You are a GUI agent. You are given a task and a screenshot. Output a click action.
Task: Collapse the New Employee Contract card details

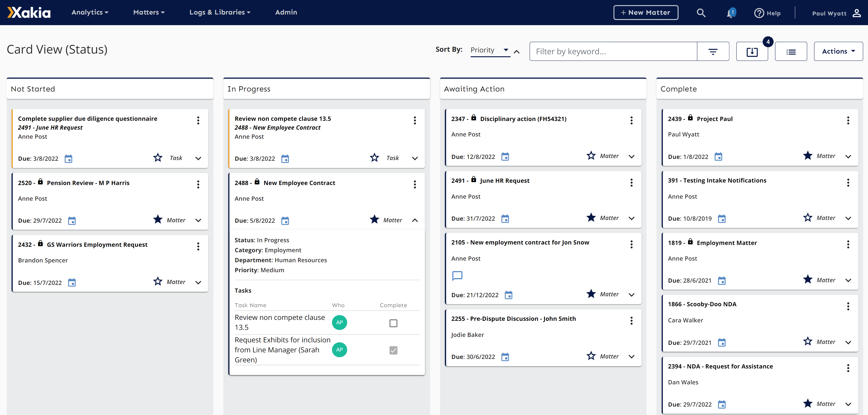pyautogui.click(x=415, y=220)
